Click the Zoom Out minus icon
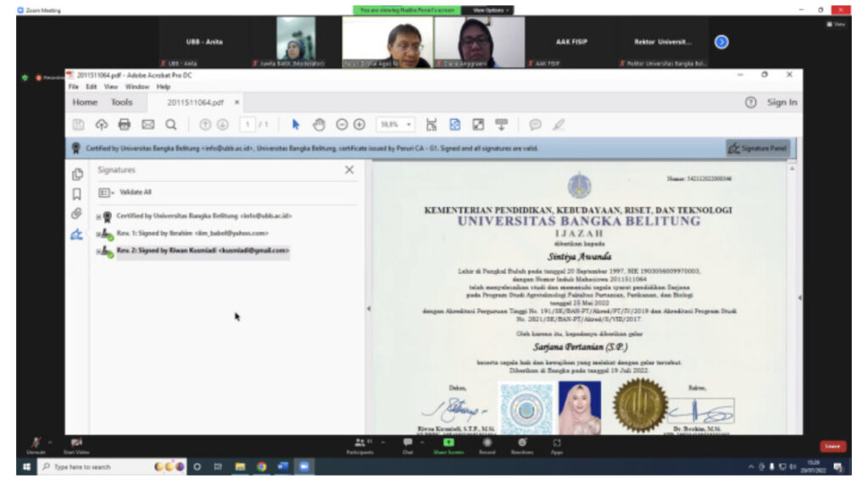Viewport: 868px width, 480px height. point(342,125)
